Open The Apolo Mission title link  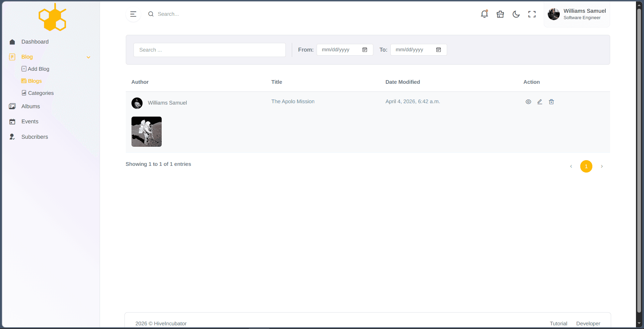[x=293, y=102]
